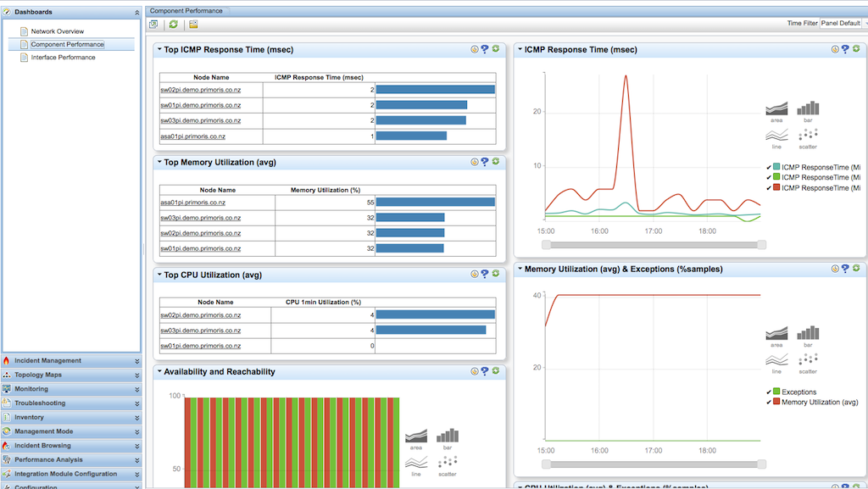Expand the Troubleshooting sidebar section
The height and width of the screenshot is (489, 868).
[x=71, y=403]
